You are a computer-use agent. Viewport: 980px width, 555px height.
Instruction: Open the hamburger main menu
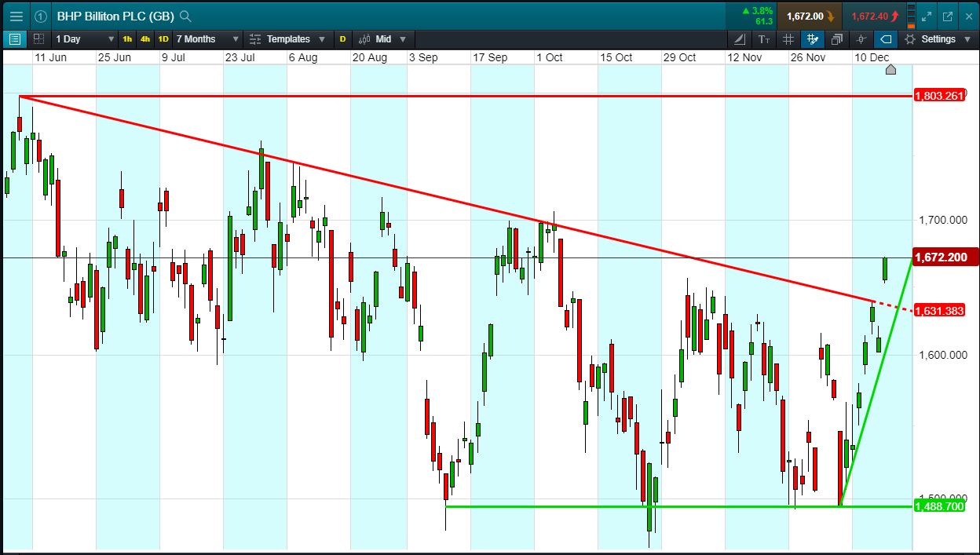[x=16, y=16]
